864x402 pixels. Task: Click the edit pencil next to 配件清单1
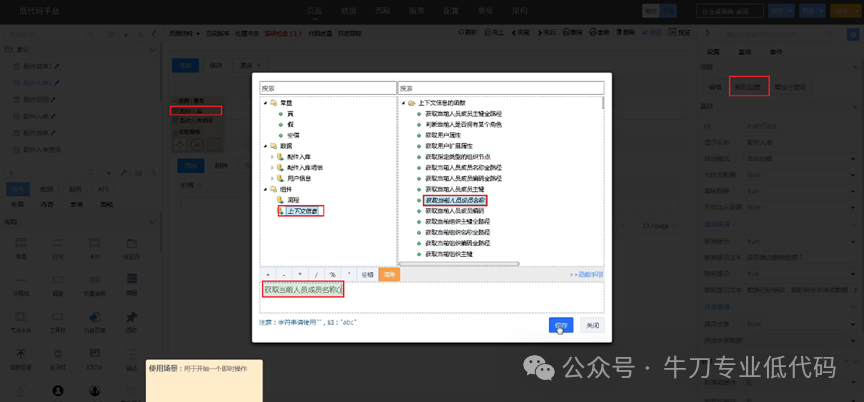click(x=56, y=66)
